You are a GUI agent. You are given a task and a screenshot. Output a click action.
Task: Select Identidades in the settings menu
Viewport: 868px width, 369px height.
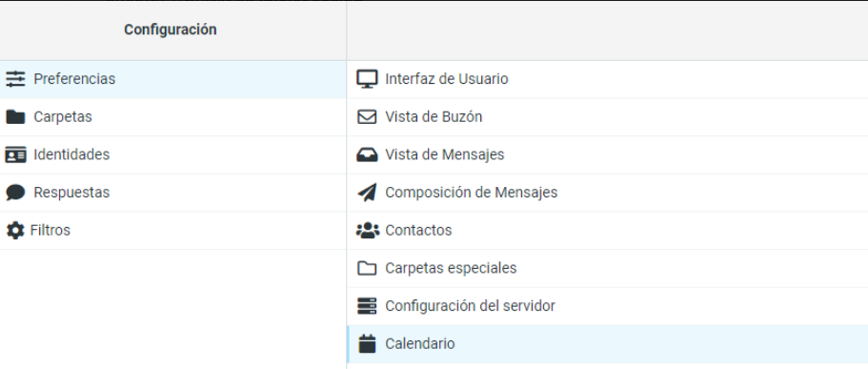click(173, 155)
